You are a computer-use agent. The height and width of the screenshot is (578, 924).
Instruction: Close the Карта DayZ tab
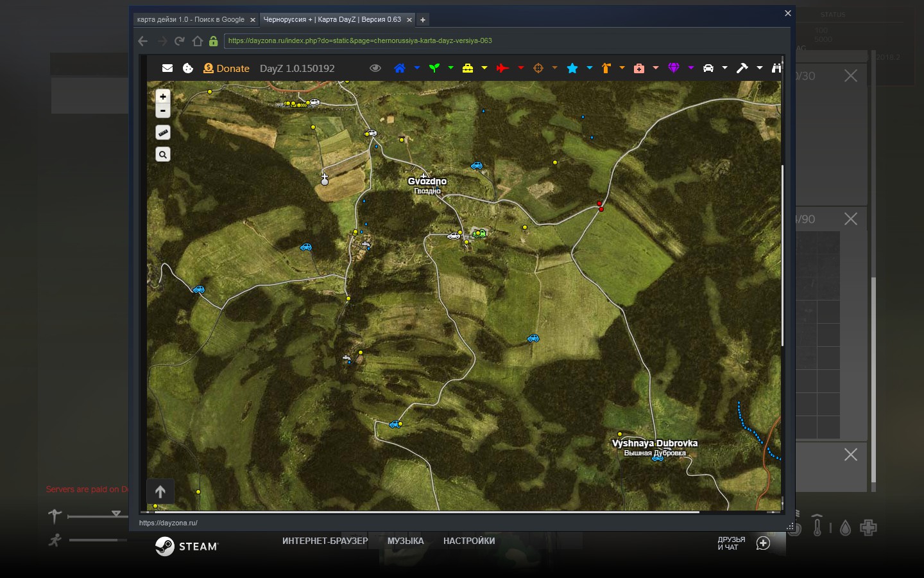(x=409, y=20)
